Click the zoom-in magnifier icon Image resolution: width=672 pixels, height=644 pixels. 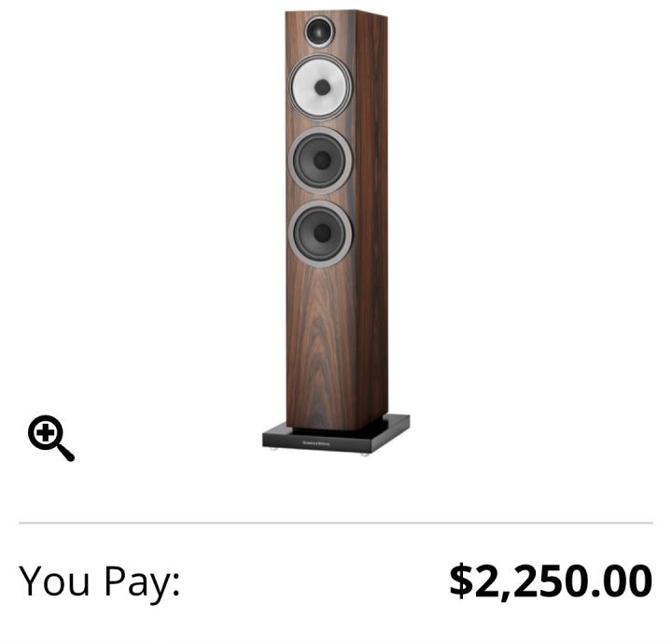[51, 438]
